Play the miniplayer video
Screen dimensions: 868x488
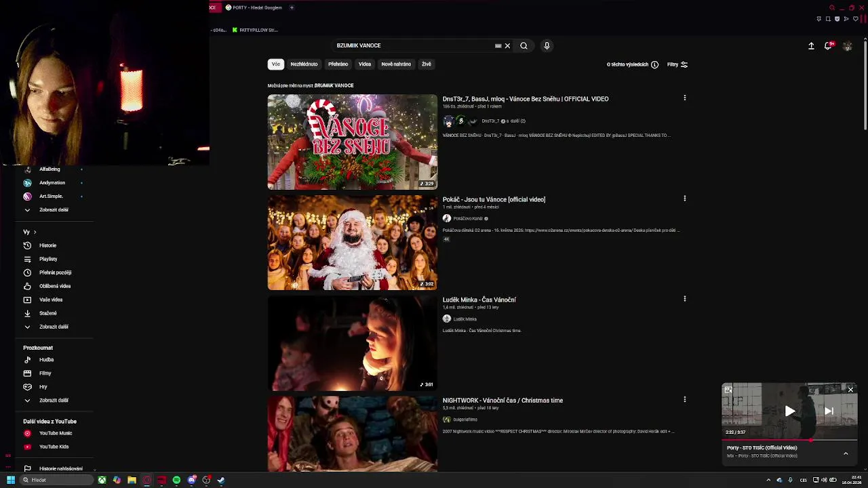789,411
